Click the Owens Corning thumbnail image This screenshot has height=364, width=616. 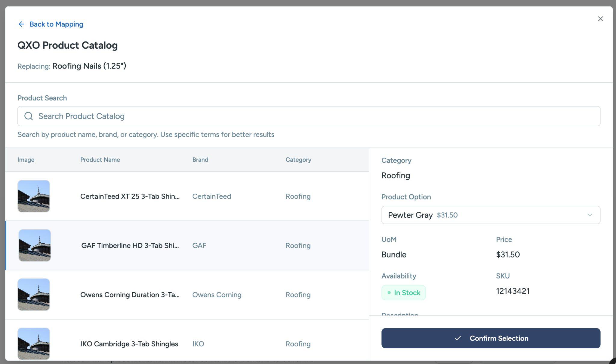click(34, 295)
